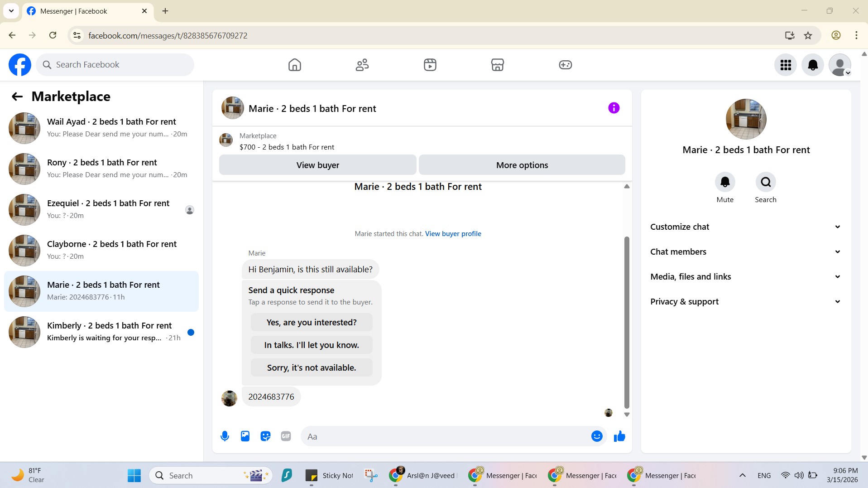Viewport: 868px width, 488px height.
Task: Mute the conversation bell icon
Action: (x=725, y=182)
